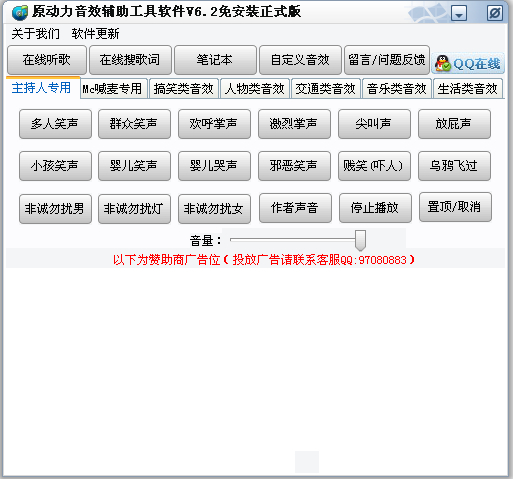Play the 非诚勿扰灯 sound effect
Screen dimensions: 513x479
pyautogui.click(x=134, y=209)
